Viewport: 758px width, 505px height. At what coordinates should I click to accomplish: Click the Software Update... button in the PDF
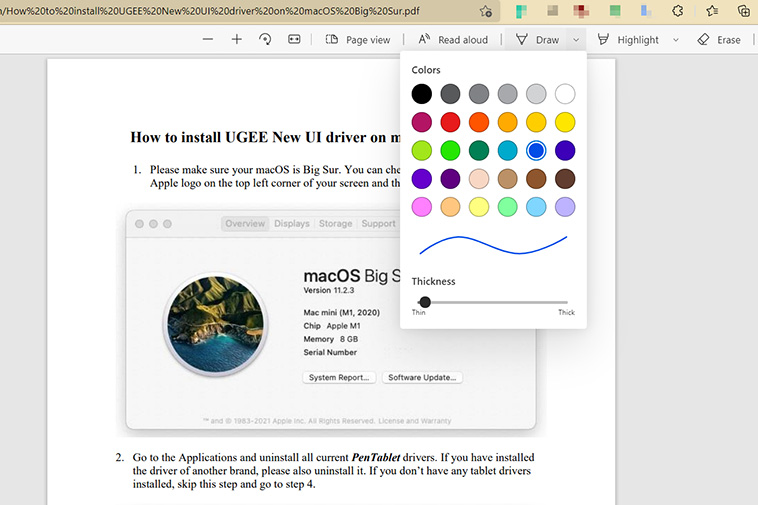pos(422,377)
